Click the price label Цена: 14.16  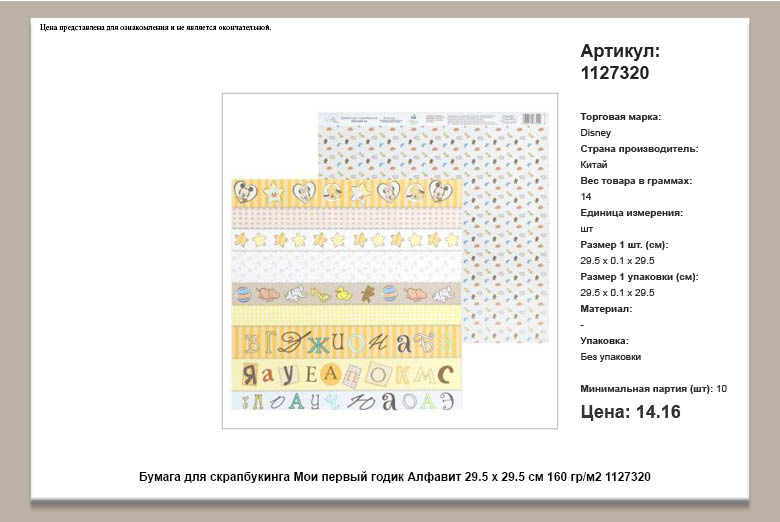630,412
